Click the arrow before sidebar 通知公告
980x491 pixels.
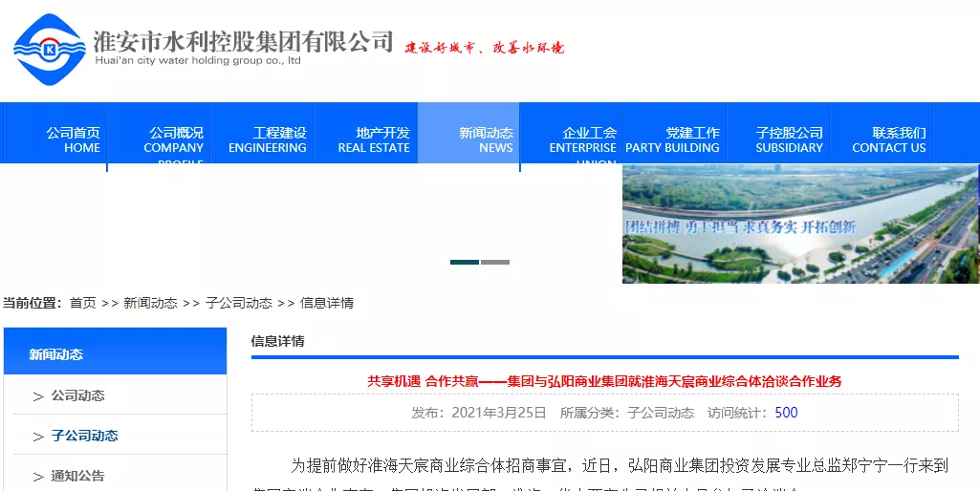(x=38, y=477)
